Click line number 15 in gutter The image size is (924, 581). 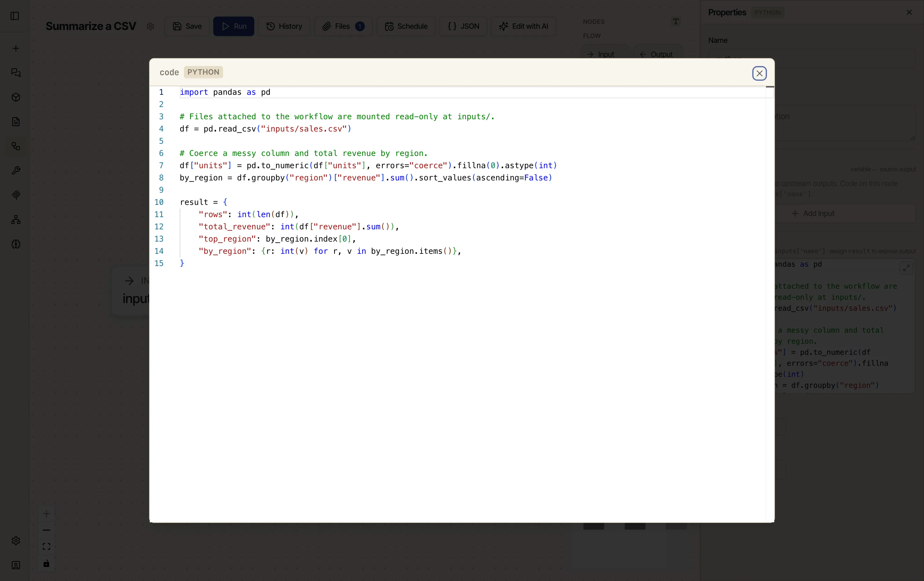[x=159, y=263]
